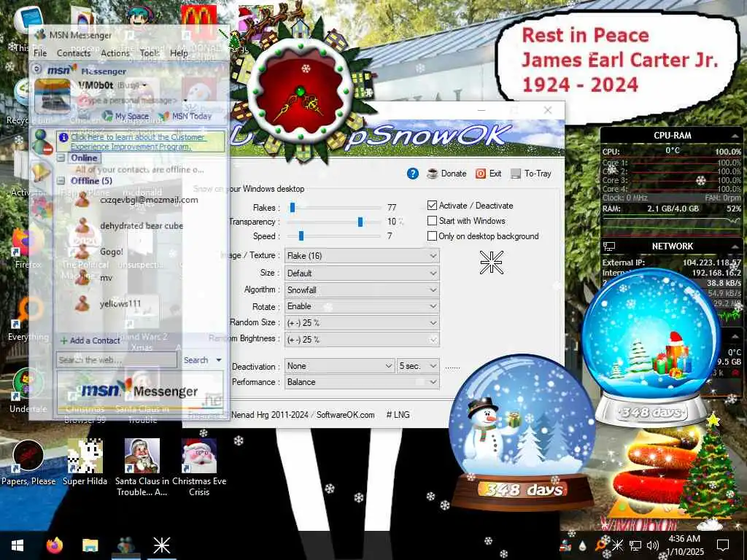Click Add a Contact in Messenger
This screenshot has width=747, height=560.
(90, 341)
